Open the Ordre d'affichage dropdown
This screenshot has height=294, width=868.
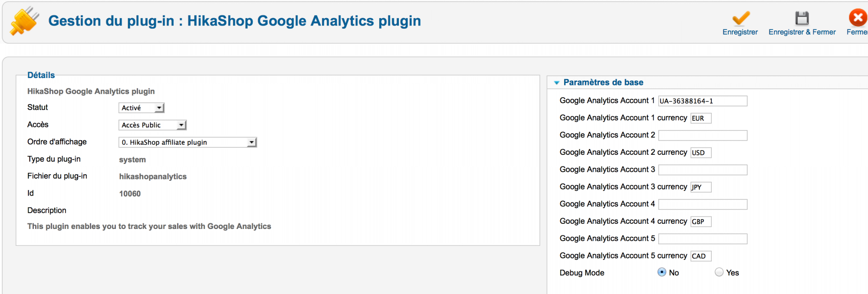(188, 142)
